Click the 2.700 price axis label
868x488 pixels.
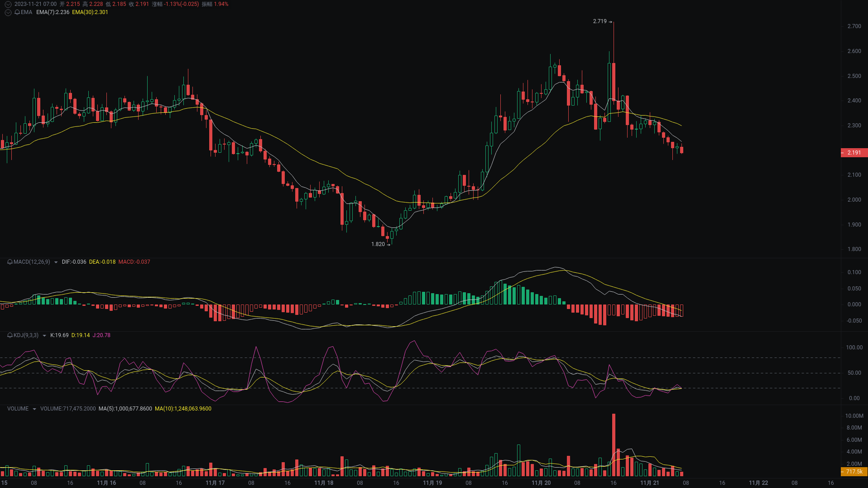(x=854, y=26)
